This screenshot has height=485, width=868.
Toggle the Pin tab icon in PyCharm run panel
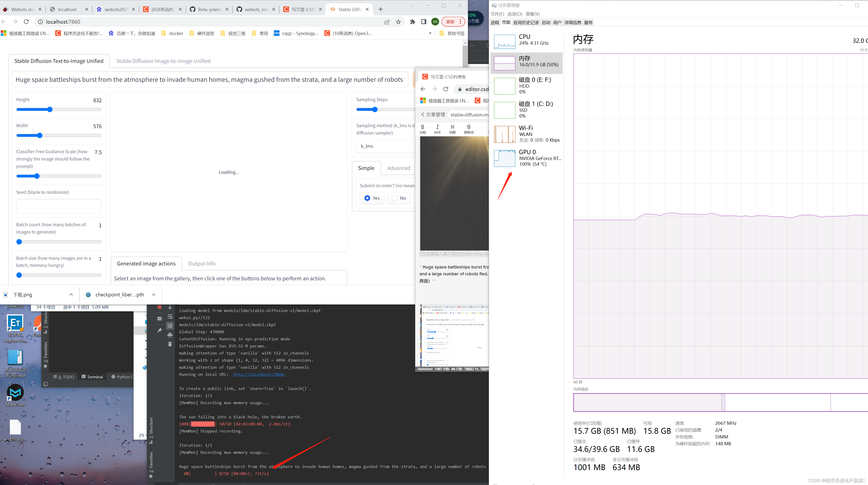click(159, 330)
